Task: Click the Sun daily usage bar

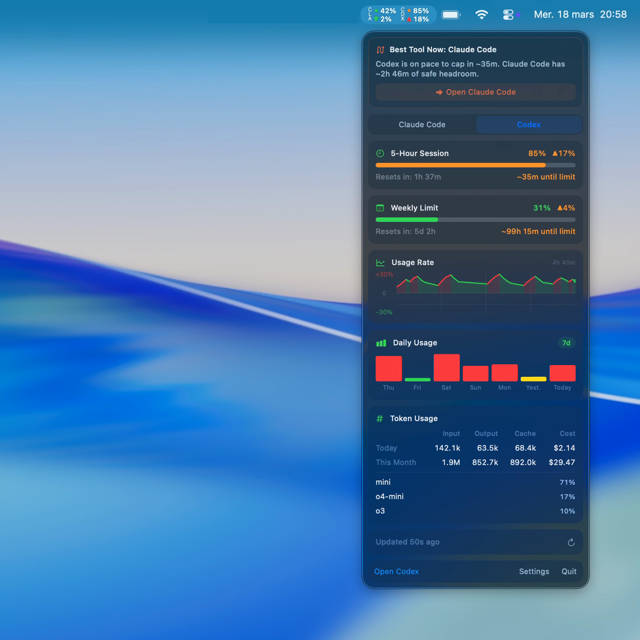Action: coord(476,373)
